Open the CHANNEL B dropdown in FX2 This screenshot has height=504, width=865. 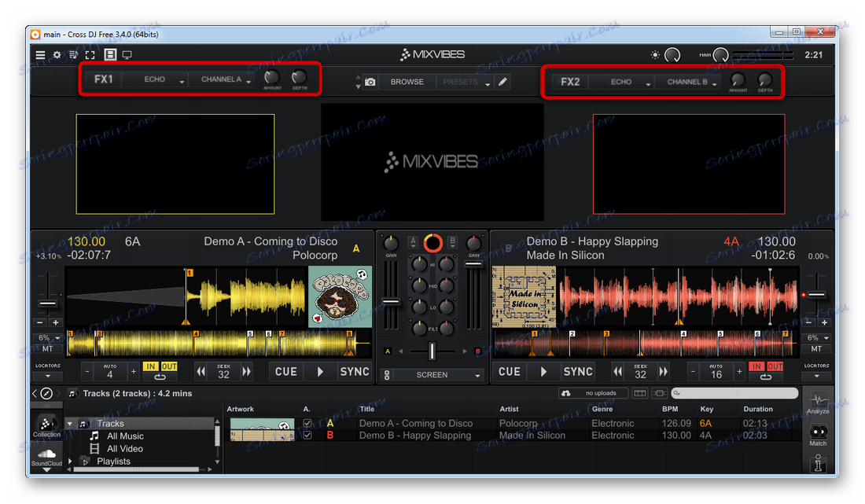[690, 82]
